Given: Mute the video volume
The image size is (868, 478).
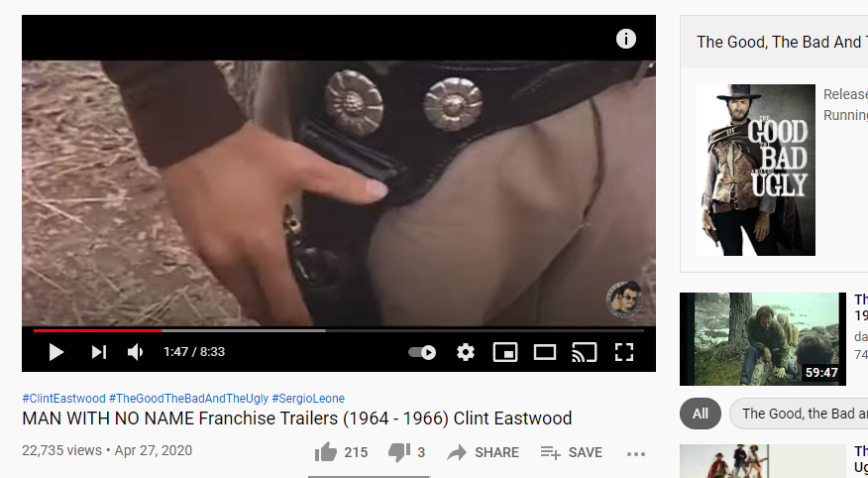Looking at the screenshot, I should (x=136, y=352).
